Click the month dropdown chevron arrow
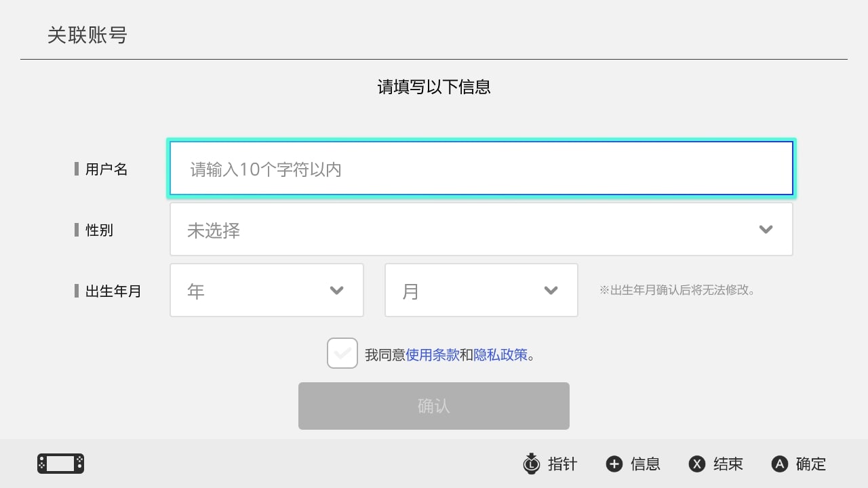868x488 pixels. click(551, 291)
